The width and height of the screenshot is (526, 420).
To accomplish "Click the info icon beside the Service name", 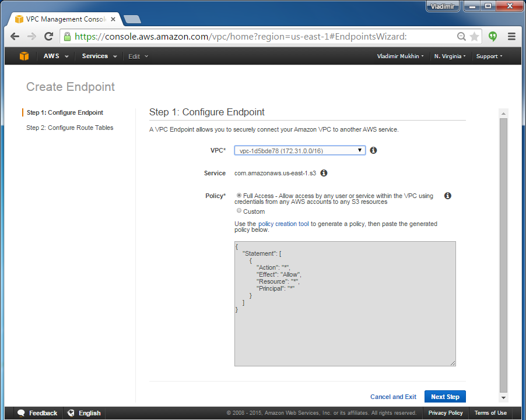I will [324, 173].
